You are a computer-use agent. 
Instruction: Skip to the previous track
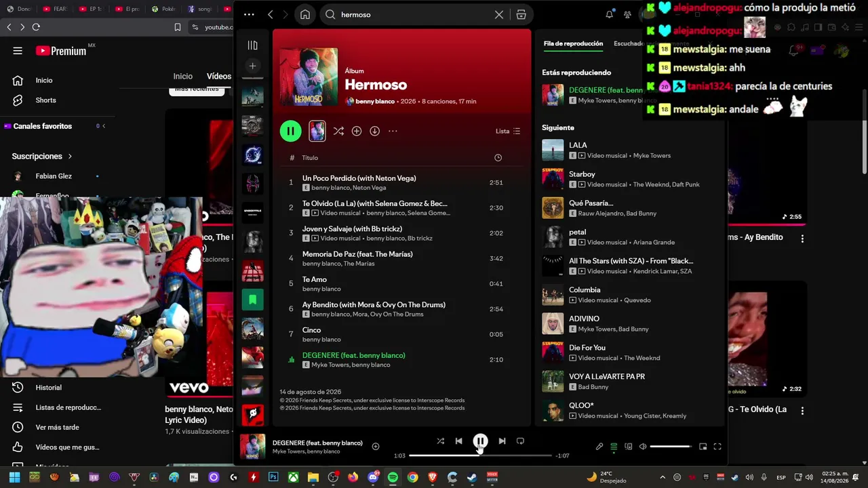coord(458,441)
